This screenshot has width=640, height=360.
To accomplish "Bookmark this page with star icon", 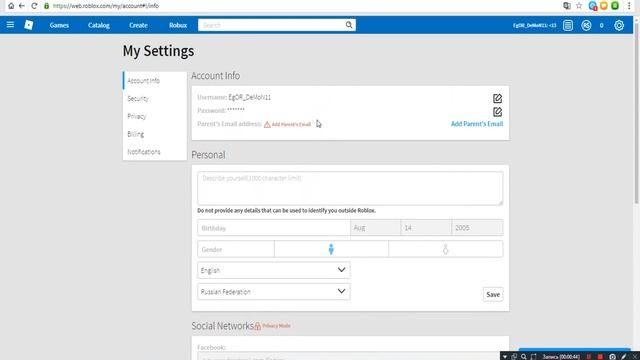I will pos(579,6).
